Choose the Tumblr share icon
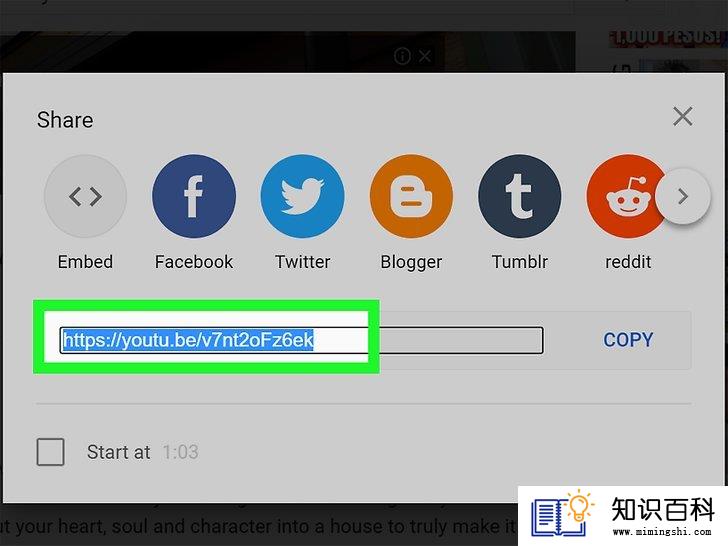The width and height of the screenshot is (728, 546). pos(520,196)
